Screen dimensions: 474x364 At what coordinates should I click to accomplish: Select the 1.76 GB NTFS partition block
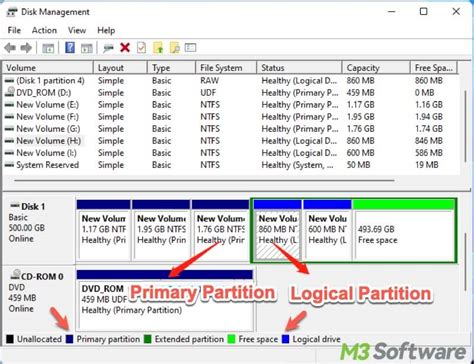tap(220, 229)
